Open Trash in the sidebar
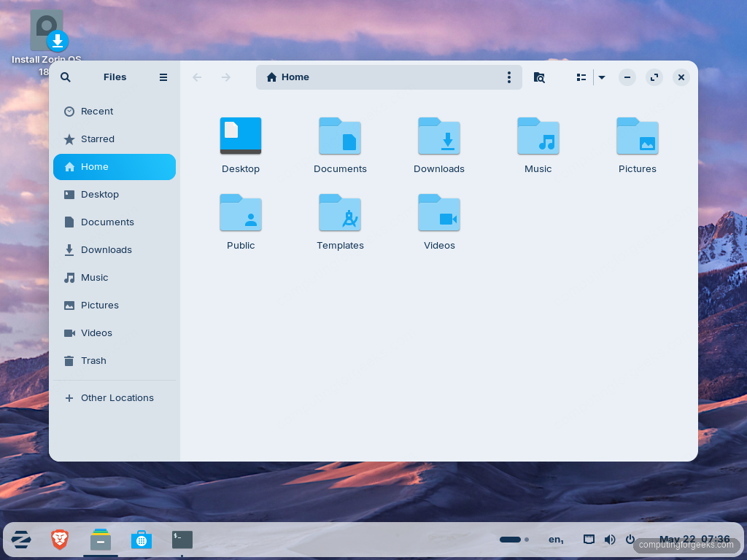The height and width of the screenshot is (560, 747). click(x=115, y=360)
